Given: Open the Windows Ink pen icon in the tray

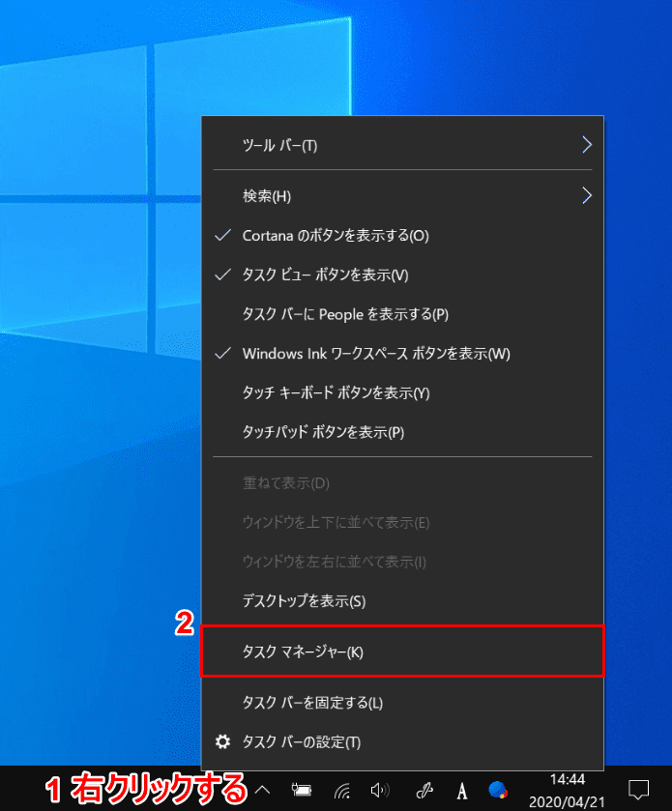Looking at the screenshot, I should point(424,791).
